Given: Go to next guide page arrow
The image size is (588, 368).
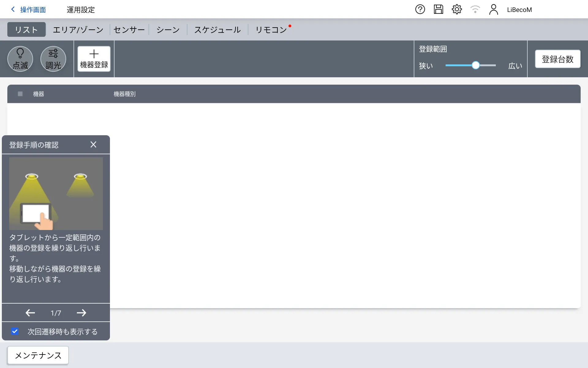Looking at the screenshot, I should 81,313.
